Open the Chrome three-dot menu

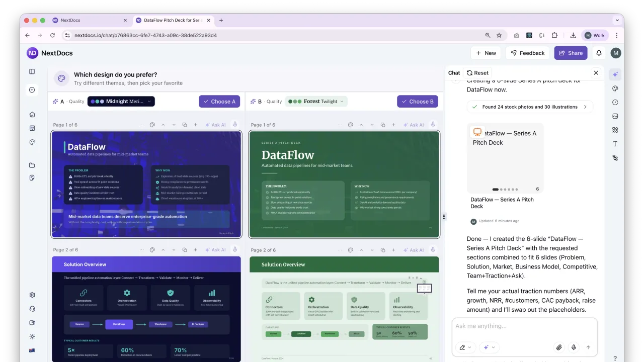click(x=617, y=35)
